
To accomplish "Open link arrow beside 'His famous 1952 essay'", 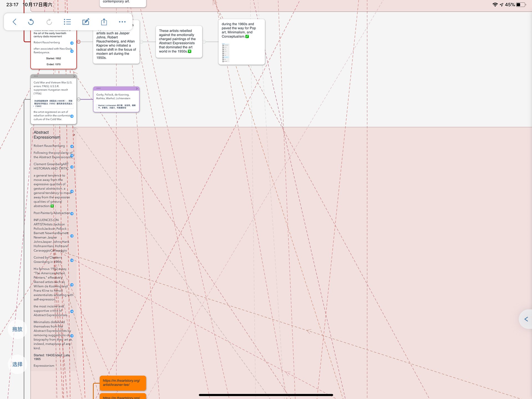I will click(72, 285).
